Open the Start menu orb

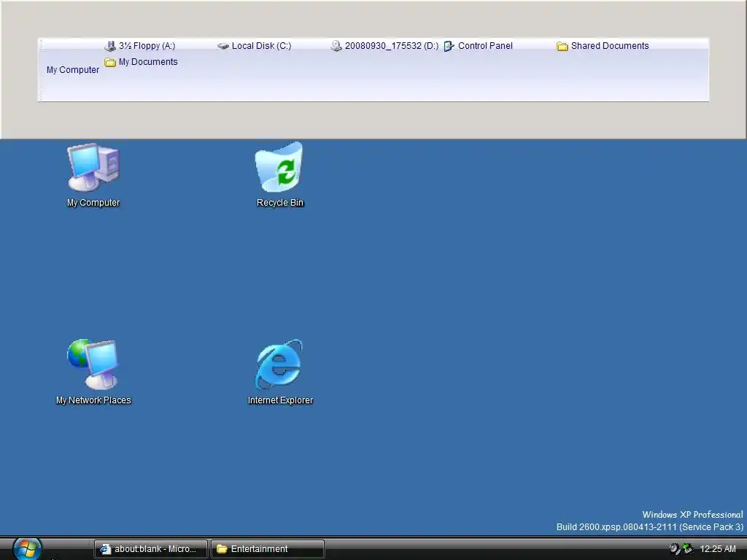(x=27, y=548)
